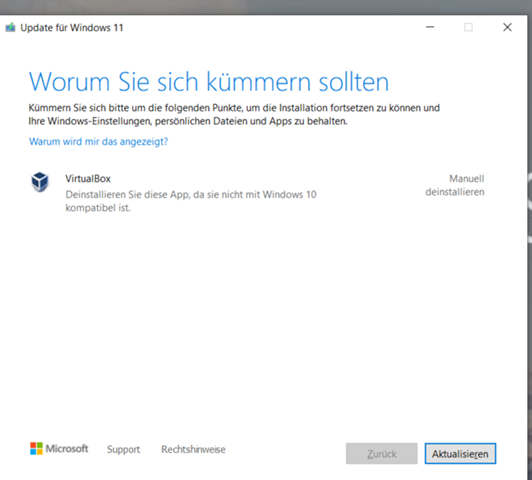Click the 'Deinstallieren Sie diese App' description text
The width and height of the screenshot is (532, 480).
pos(191,201)
